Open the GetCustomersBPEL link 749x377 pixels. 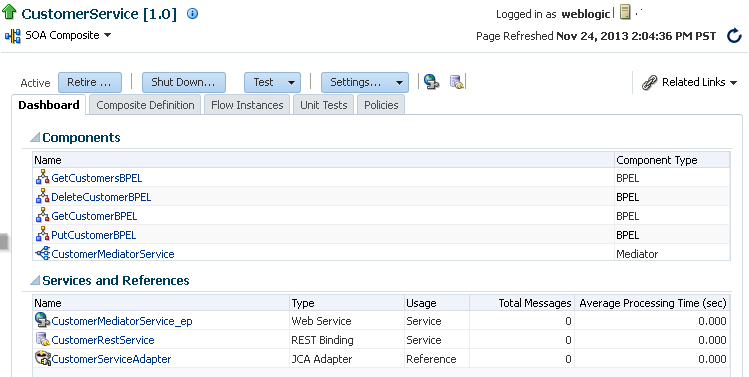click(x=96, y=178)
